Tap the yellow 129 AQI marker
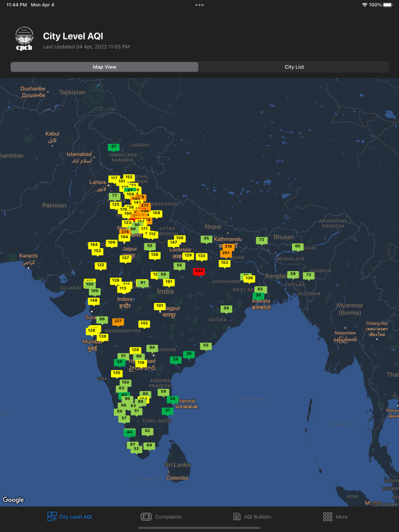The width and height of the screenshot is (399, 532). tap(188, 256)
